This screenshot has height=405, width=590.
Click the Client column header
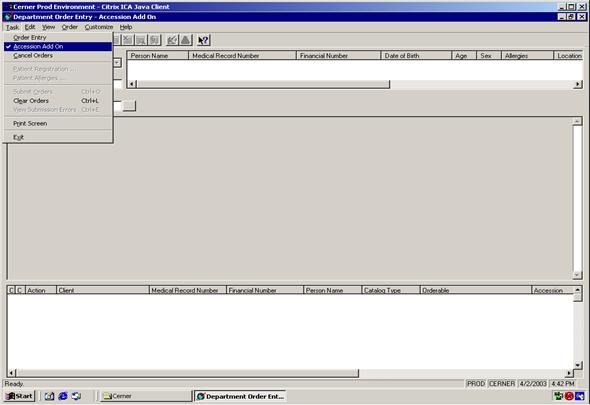(x=103, y=290)
